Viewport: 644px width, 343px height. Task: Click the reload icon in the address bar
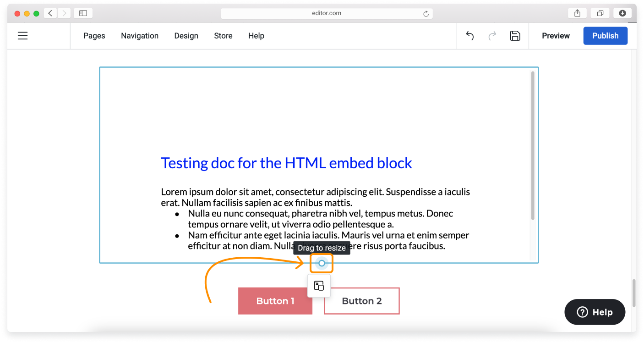coord(426,14)
